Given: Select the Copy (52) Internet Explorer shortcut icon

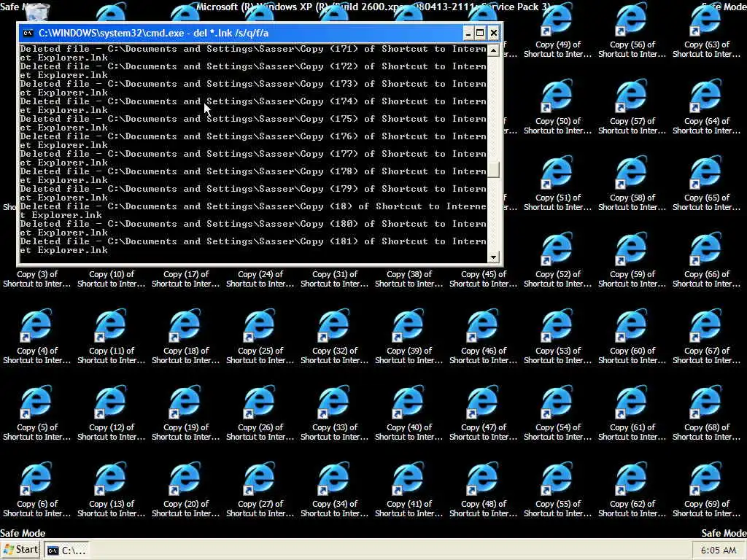Looking at the screenshot, I should (x=557, y=249).
